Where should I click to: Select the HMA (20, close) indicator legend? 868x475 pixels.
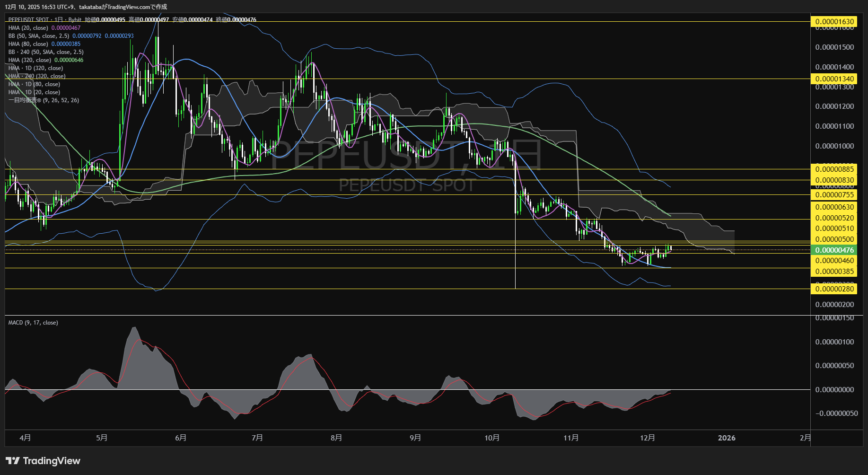(x=28, y=28)
